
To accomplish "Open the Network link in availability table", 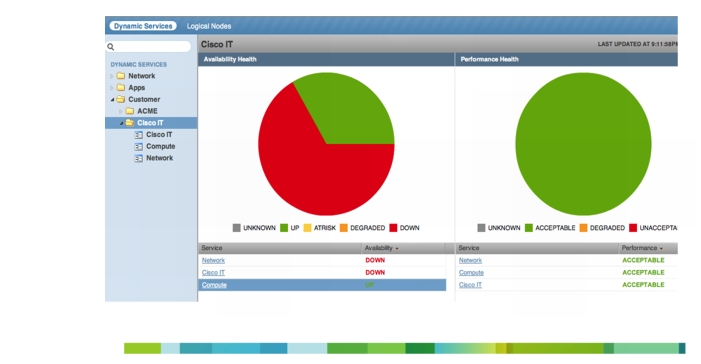I will click(x=213, y=260).
